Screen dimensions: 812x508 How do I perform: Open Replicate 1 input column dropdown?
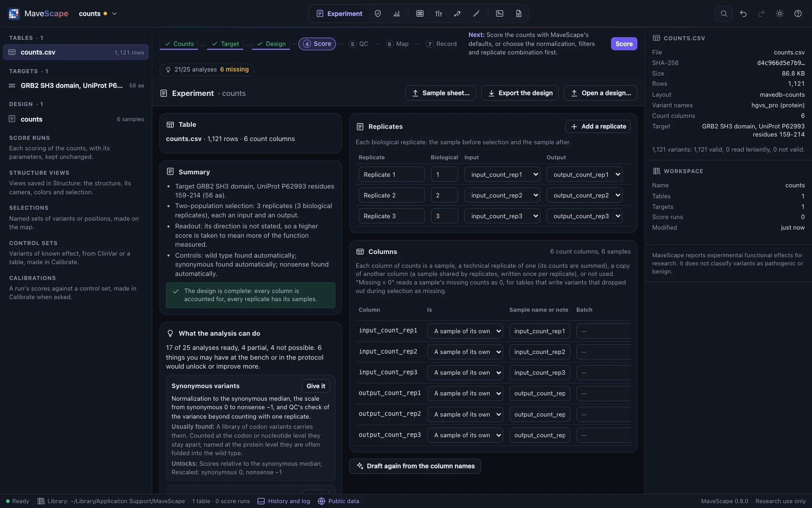[x=502, y=174]
